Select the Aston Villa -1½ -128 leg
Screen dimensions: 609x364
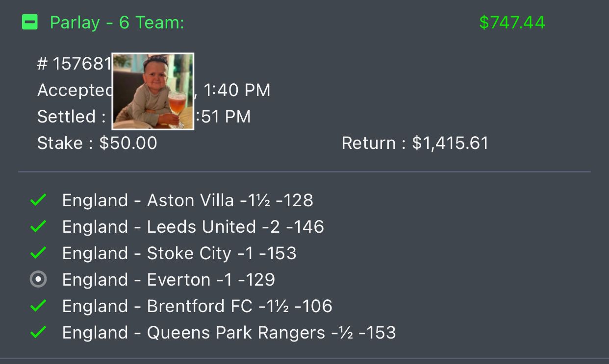187,200
